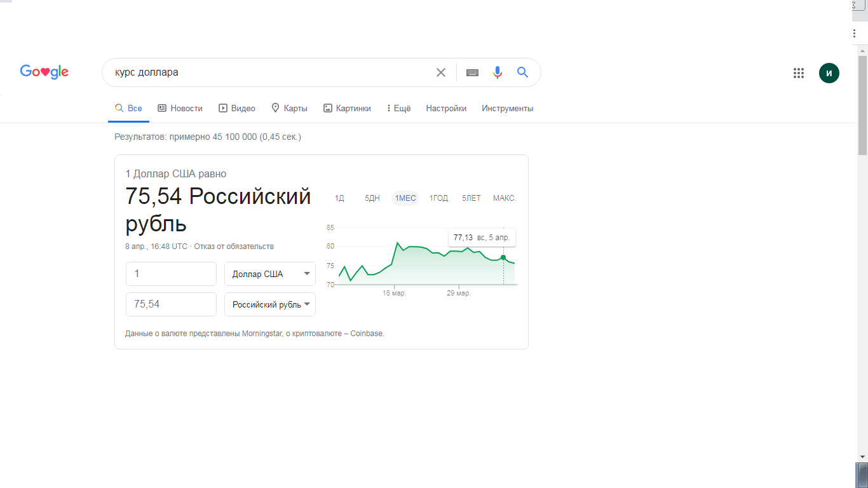
Task: Open the browser three-dot menu
Action: coord(855,33)
